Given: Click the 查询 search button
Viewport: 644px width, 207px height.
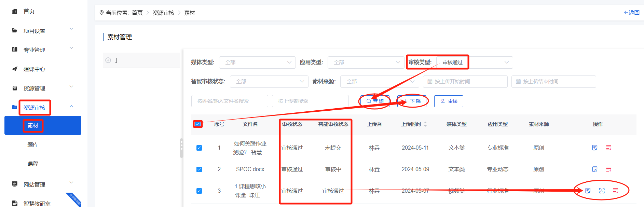Looking at the screenshot, I should (375, 101).
